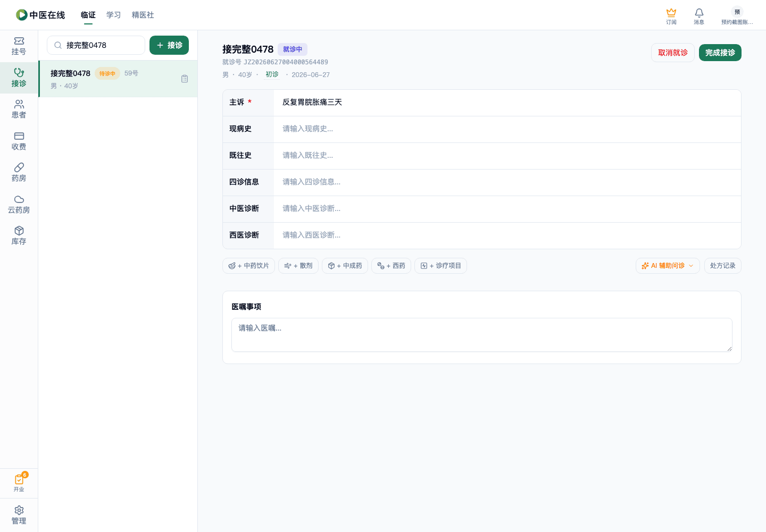
Task: Open the 消息 notification bell
Action: (699, 16)
